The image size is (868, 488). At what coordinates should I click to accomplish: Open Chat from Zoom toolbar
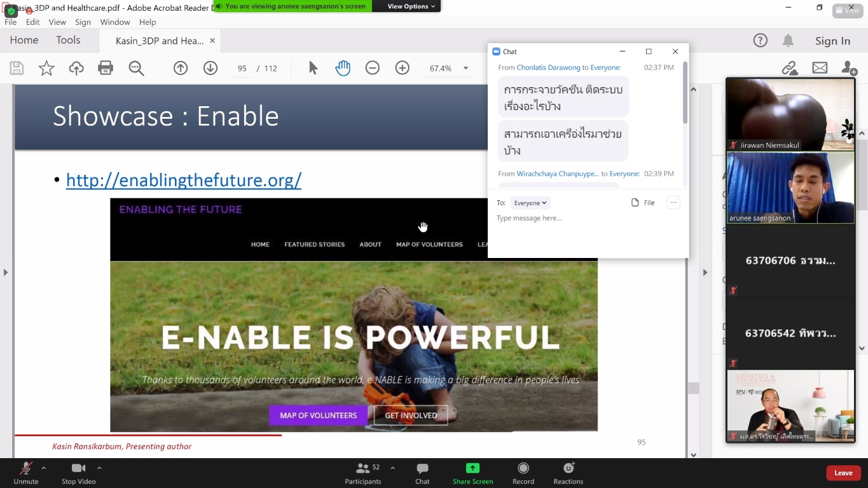pyautogui.click(x=422, y=473)
